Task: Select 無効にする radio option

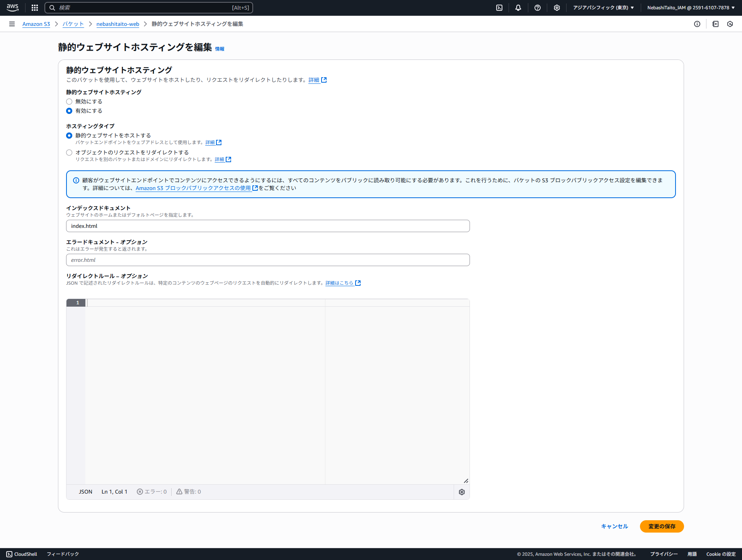Action: [x=69, y=102]
